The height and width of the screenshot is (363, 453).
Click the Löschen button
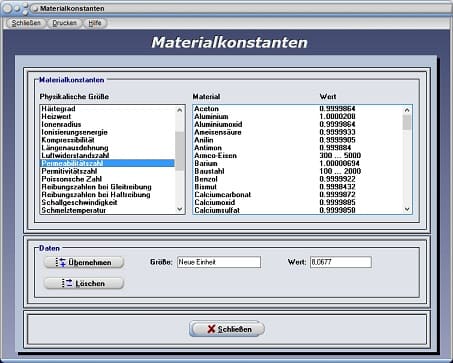pos(84,283)
